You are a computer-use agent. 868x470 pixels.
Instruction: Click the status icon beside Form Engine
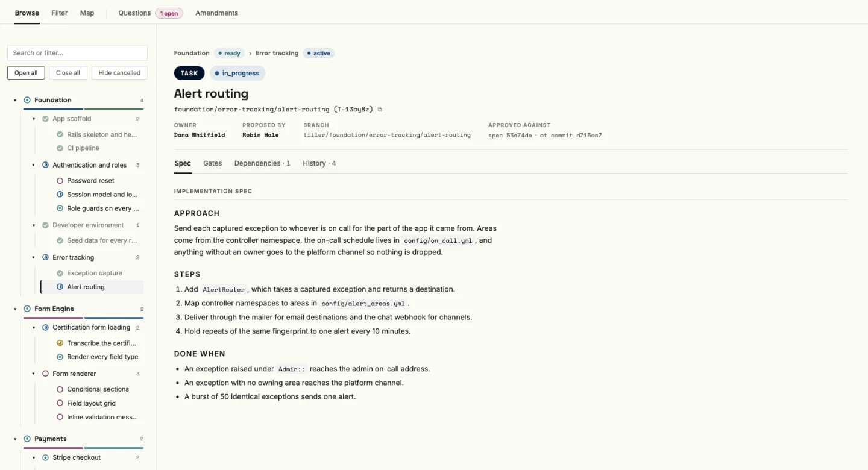click(27, 309)
